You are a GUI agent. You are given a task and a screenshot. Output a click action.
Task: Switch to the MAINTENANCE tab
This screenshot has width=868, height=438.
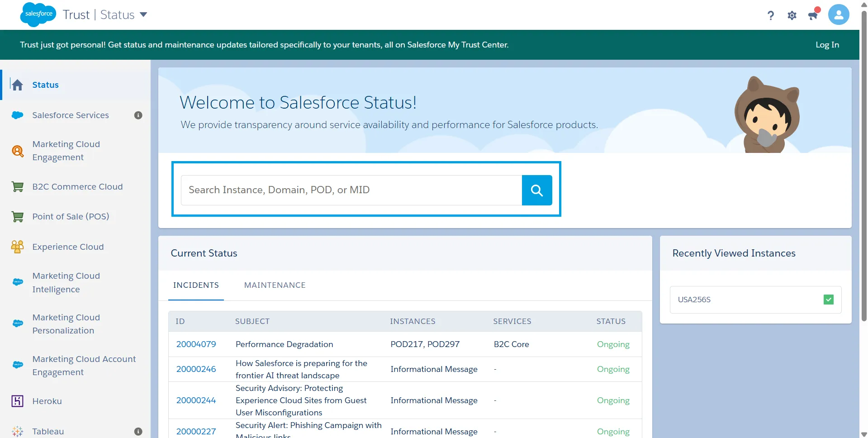click(275, 285)
